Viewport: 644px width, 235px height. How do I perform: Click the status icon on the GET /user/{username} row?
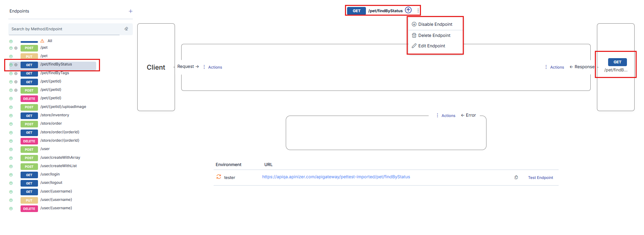tap(11, 192)
